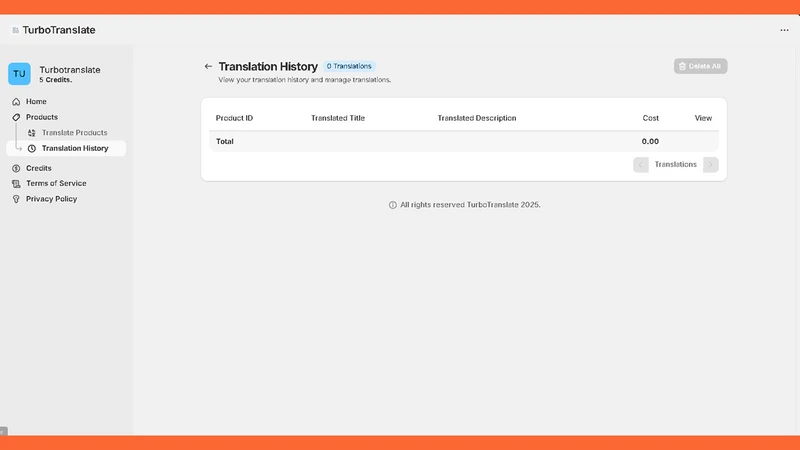The width and height of the screenshot is (800, 450).
Task: Click the back arrow beside Translation History
Action: click(x=208, y=66)
